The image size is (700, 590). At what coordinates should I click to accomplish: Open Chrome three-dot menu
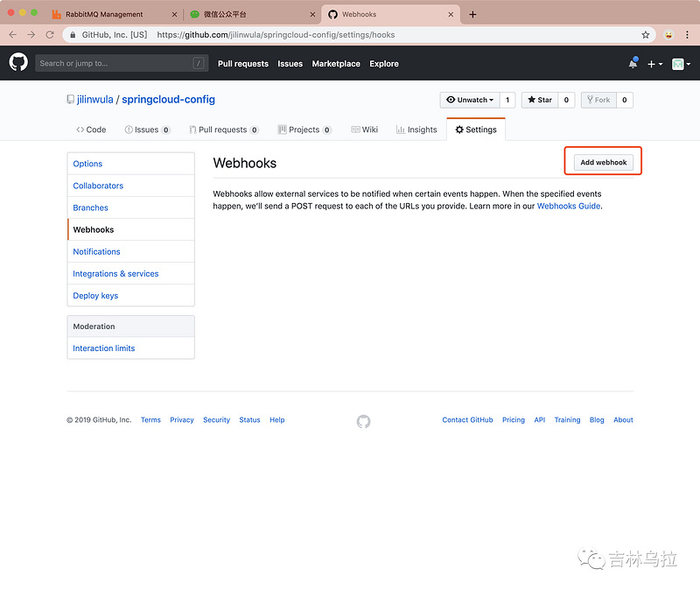click(x=687, y=34)
